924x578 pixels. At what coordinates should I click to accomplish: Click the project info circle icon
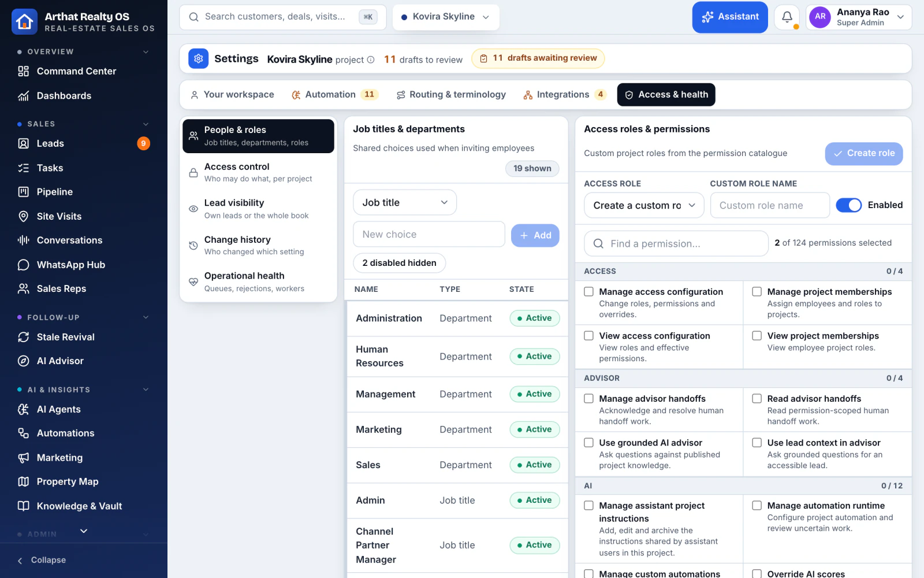click(x=371, y=60)
